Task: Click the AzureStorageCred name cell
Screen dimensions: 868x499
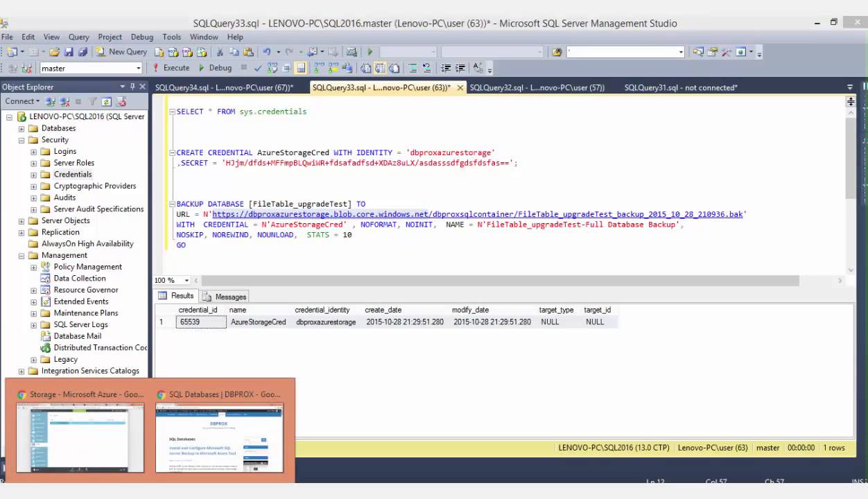Action: click(259, 322)
